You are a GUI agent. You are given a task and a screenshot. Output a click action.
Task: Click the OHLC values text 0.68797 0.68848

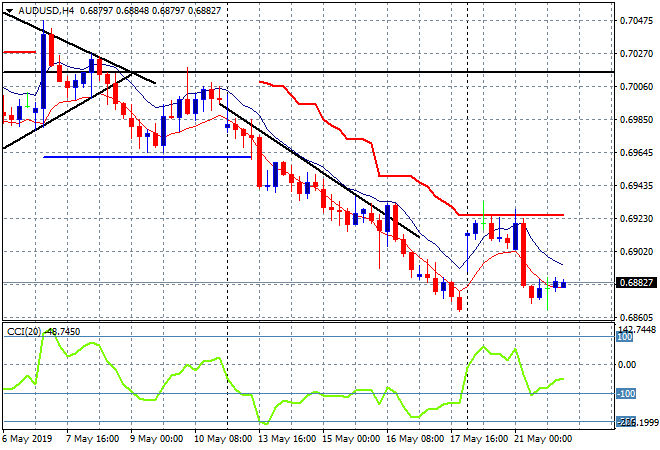(x=114, y=11)
